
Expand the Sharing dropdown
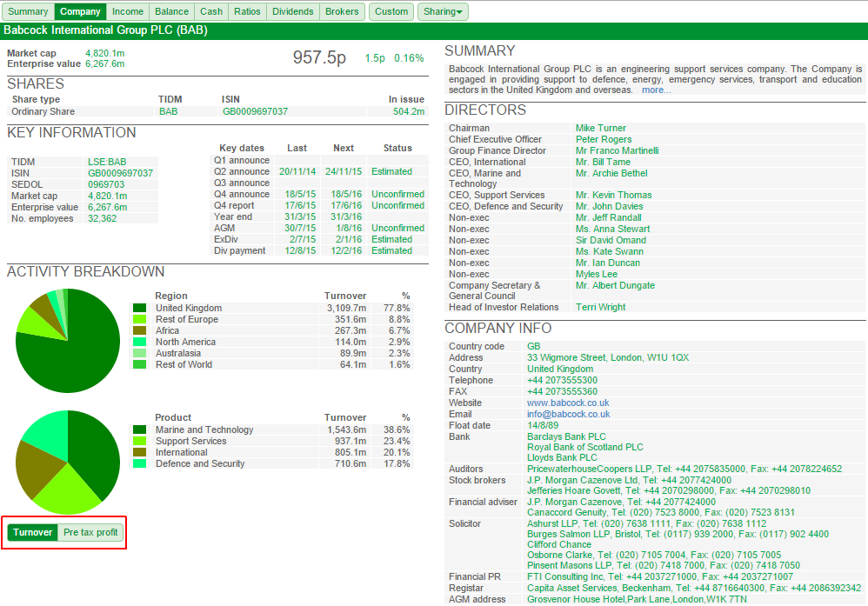443,11
